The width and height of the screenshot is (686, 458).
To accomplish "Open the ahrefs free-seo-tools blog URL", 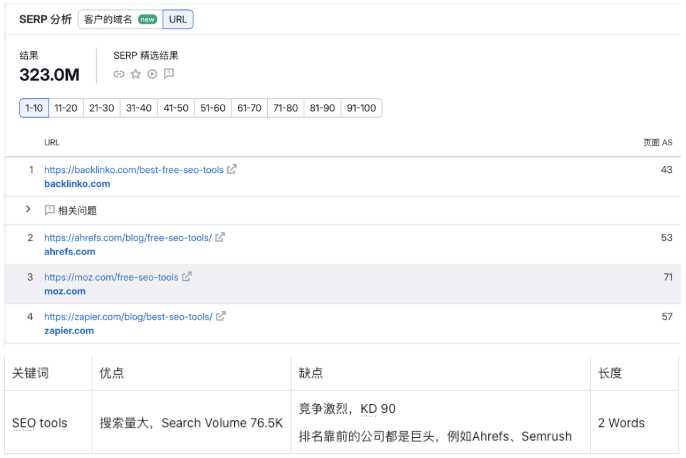I will coord(128,238).
